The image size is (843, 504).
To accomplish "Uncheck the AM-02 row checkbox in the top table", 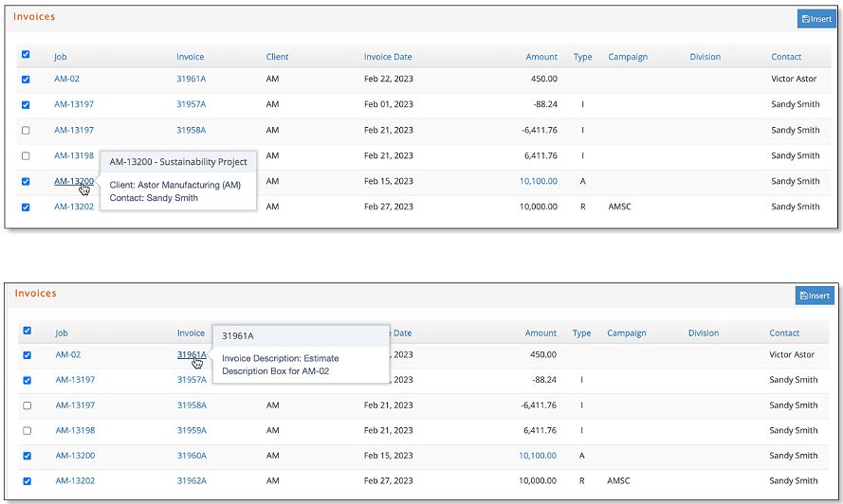I will point(26,80).
